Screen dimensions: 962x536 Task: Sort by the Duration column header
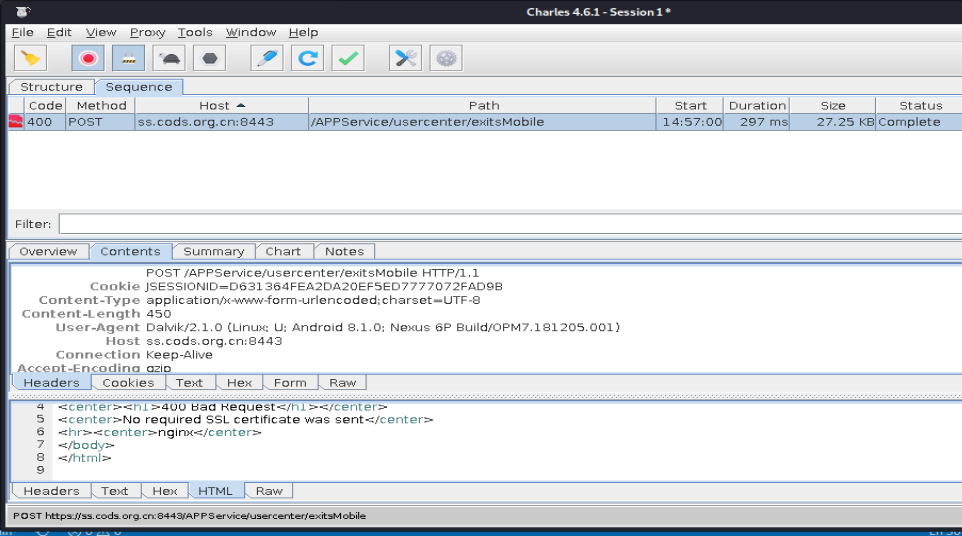757,105
